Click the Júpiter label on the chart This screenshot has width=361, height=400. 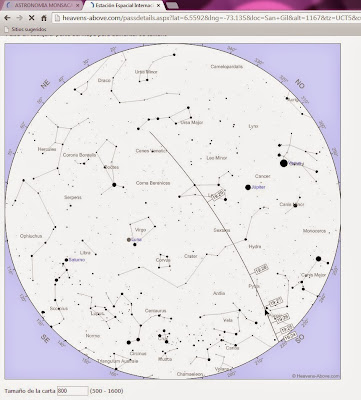click(x=259, y=187)
